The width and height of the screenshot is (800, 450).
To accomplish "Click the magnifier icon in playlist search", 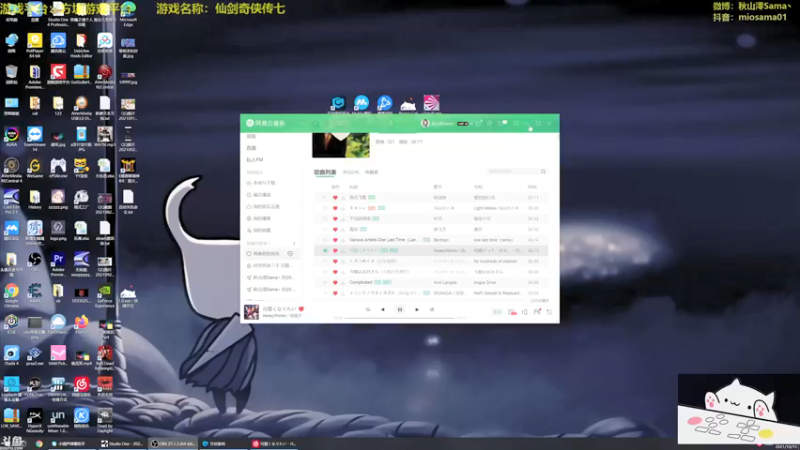I will point(543,171).
